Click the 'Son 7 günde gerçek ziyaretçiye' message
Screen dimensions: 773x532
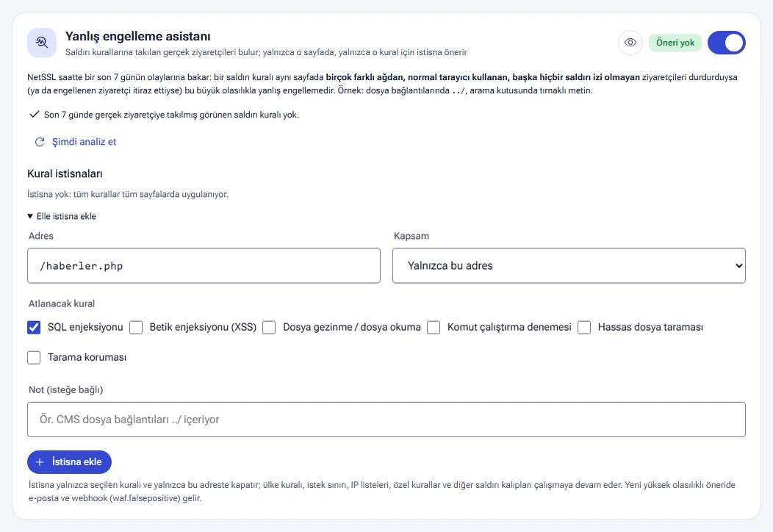pos(171,115)
